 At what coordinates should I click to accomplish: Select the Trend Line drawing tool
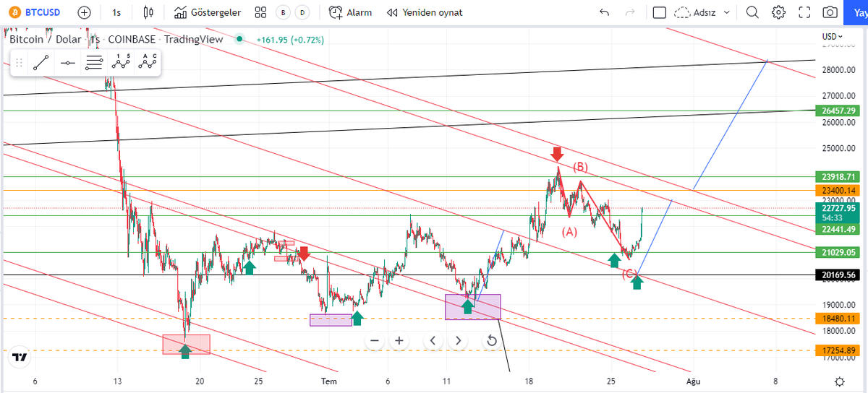(x=41, y=63)
